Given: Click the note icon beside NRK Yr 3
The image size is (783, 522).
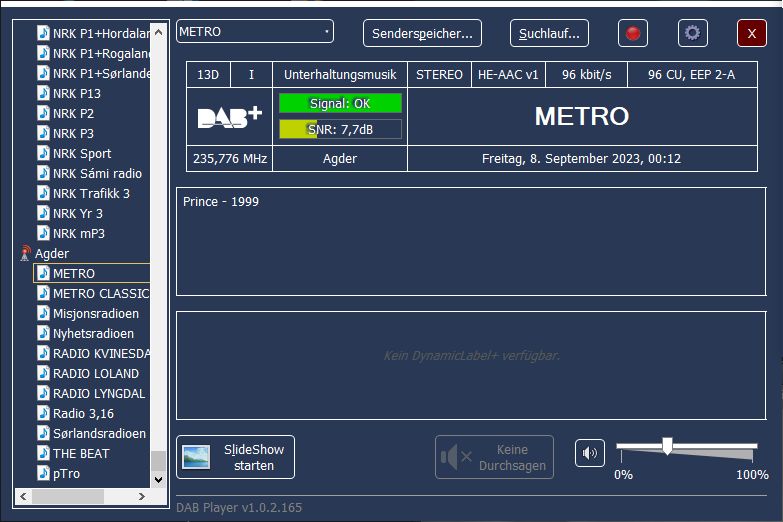Looking at the screenshot, I should (x=43, y=213).
